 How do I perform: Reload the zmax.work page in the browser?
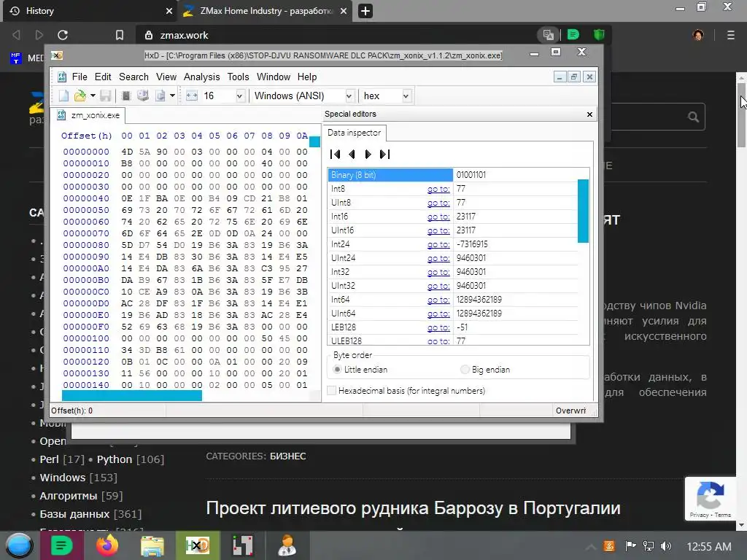[63, 35]
